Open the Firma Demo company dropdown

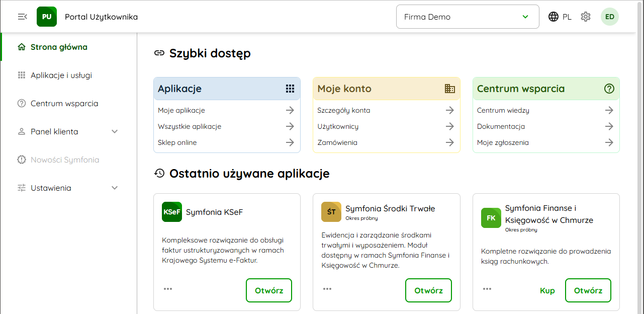467,17
